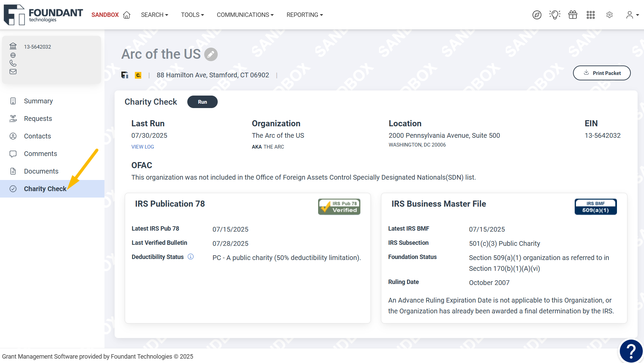
Task: Open the Requests sidebar tab
Action: [x=52, y=119]
